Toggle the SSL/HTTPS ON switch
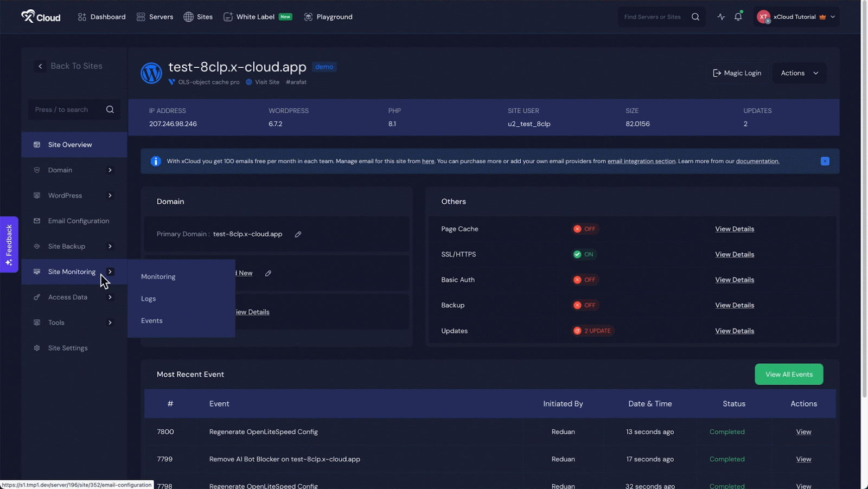 point(584,254)
